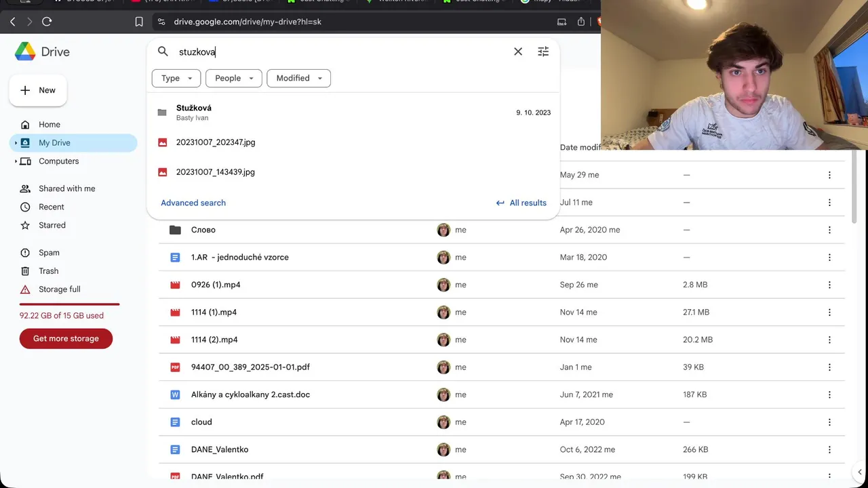868x488 pixels.
Task: Open the People filter dropdown
Action: pos(234,78)
